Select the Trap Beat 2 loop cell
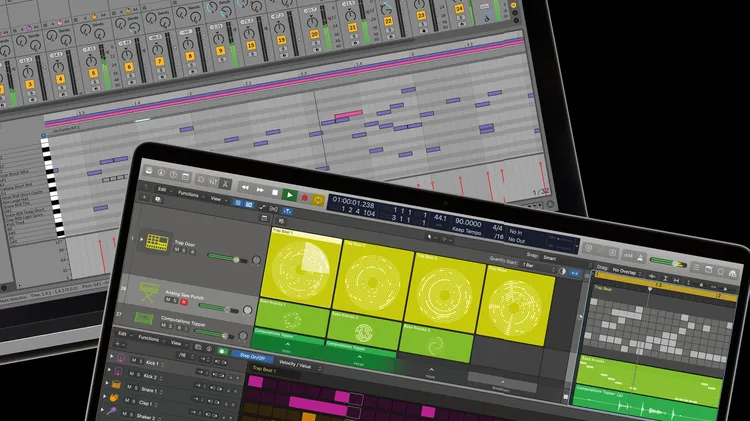Screen dimensions: 750x421 [x=374, y=280]
